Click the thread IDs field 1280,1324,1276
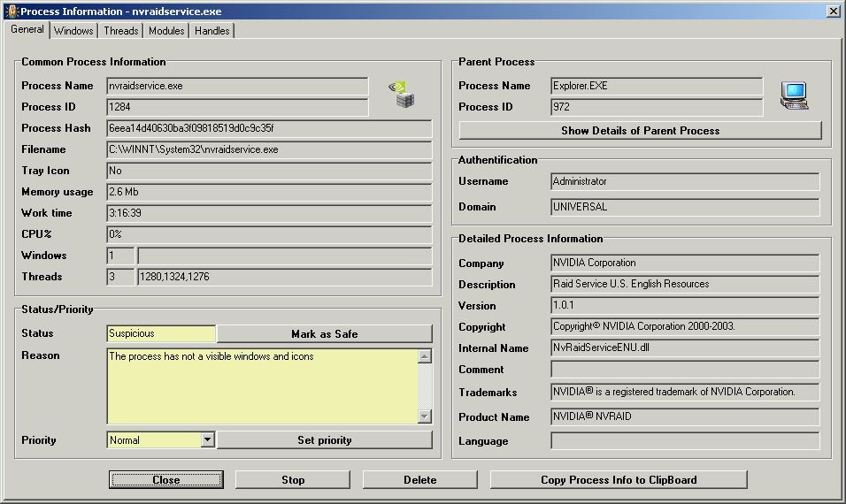Viewport: 846px width, 504px height. pyautogui.click(x=285, y=277)
